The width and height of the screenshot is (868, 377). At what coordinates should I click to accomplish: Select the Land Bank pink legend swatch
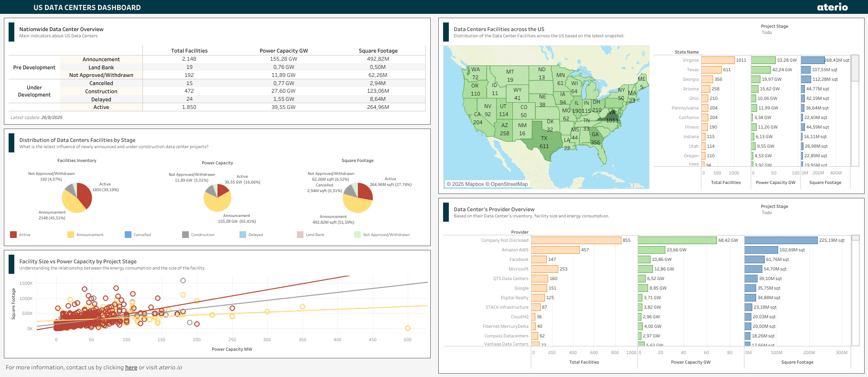point(300,235)
